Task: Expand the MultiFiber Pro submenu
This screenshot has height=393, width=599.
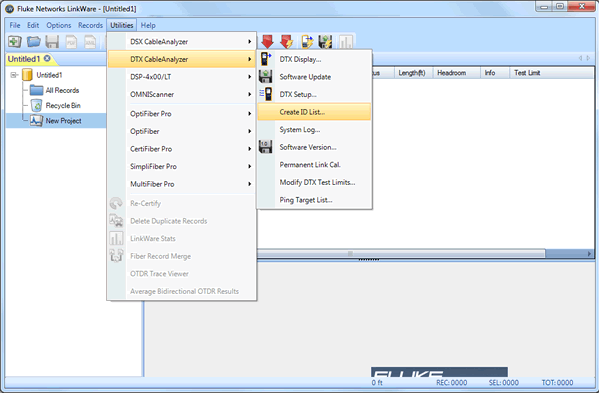Action: pos(181,184)
